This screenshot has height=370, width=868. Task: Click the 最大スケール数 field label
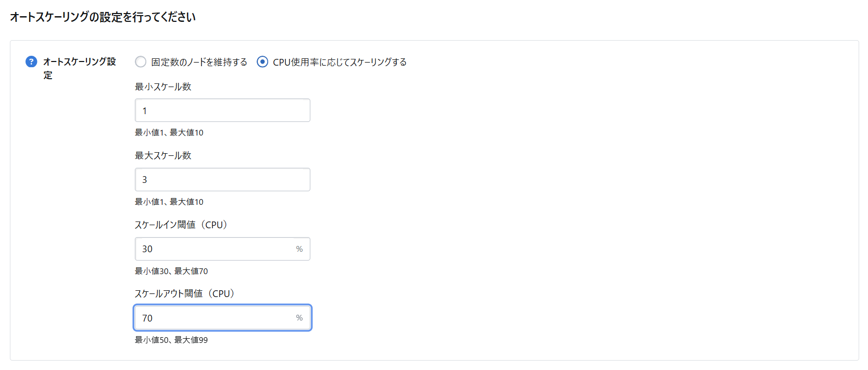tap(163, 155)
